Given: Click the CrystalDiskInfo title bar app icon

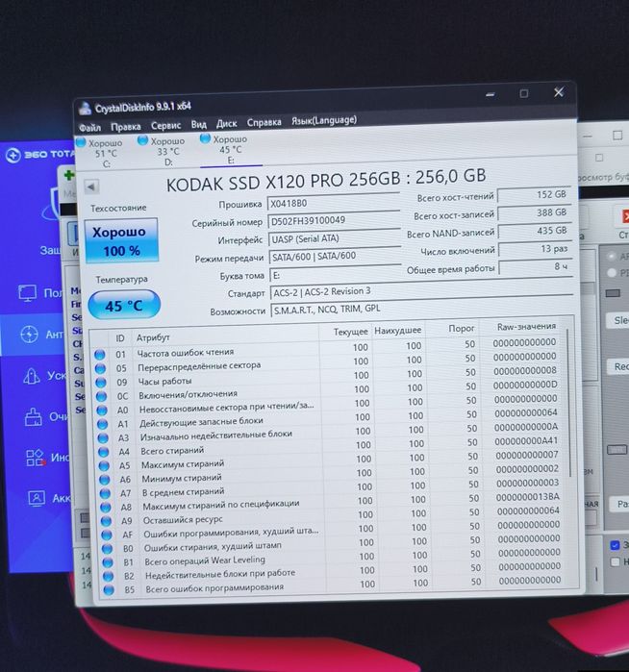Looking at the screenshot, I should (x=85, y=108).
